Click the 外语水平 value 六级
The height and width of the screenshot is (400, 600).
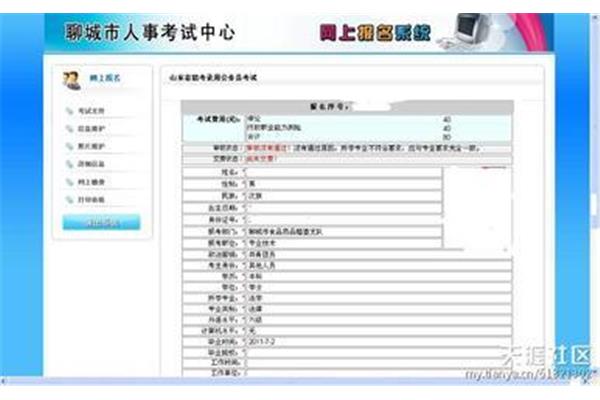pos(255,320)
